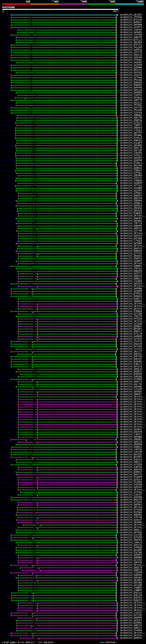Select the UniRef100_B2WCC3 label
146x644 pixels.
131,299
